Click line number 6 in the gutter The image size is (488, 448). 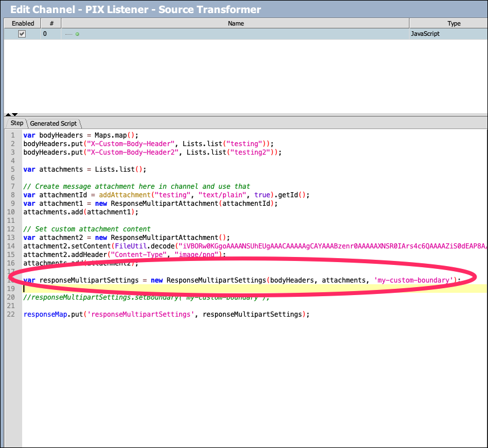[x=13, y=178]
